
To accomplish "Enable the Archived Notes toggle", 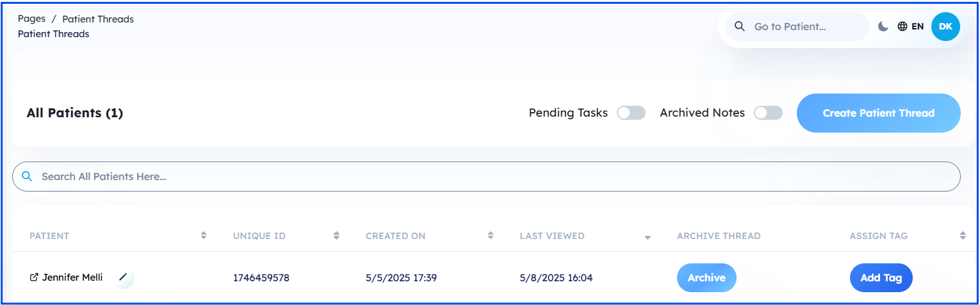I will (768, 113).
